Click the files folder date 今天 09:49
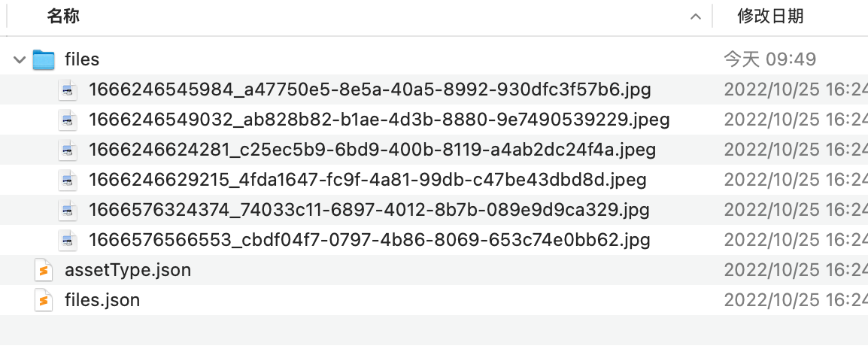 point(770,59)
